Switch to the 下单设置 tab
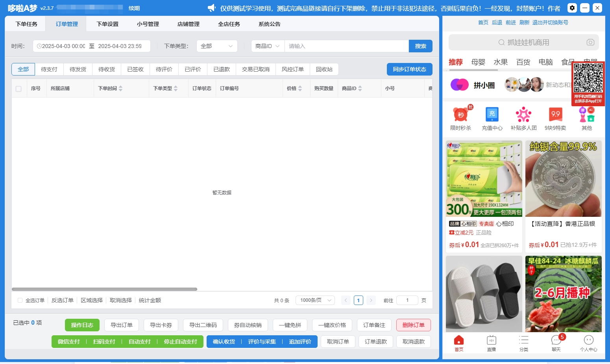Screen dimensions: 610x364 [x=107, y=24]
